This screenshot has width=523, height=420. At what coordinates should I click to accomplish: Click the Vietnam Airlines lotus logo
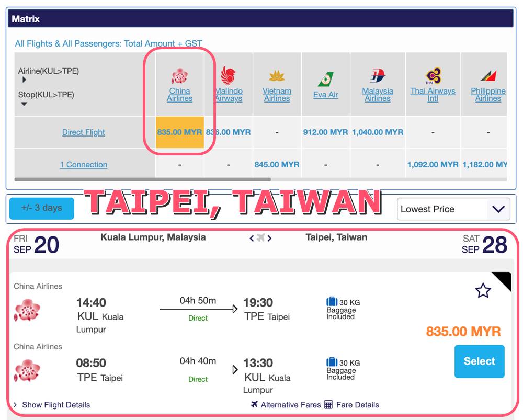point(277,76)
